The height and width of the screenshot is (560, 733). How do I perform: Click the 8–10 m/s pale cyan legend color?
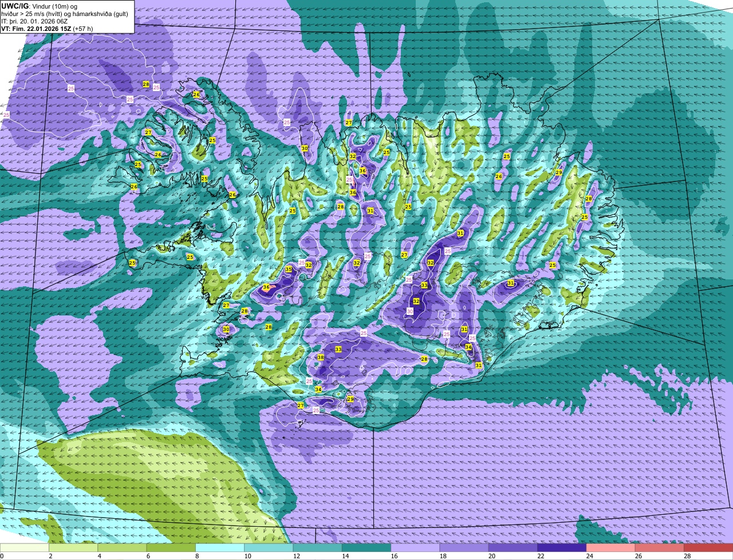220,548
